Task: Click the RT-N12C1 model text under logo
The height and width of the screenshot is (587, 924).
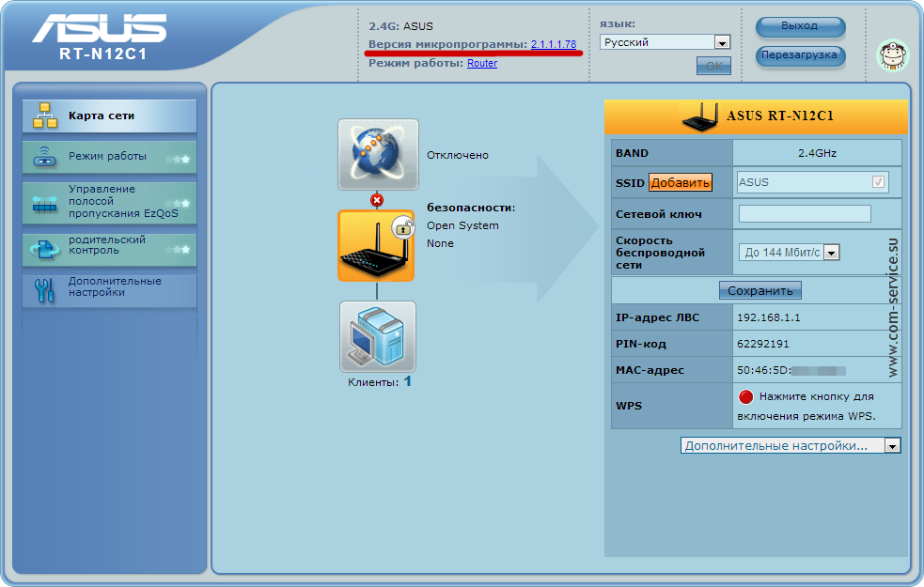Action: tap(103, 54)
